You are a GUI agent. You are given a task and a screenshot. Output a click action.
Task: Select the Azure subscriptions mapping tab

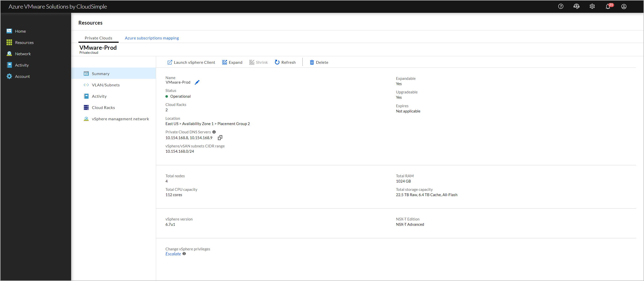coord(152,38)
